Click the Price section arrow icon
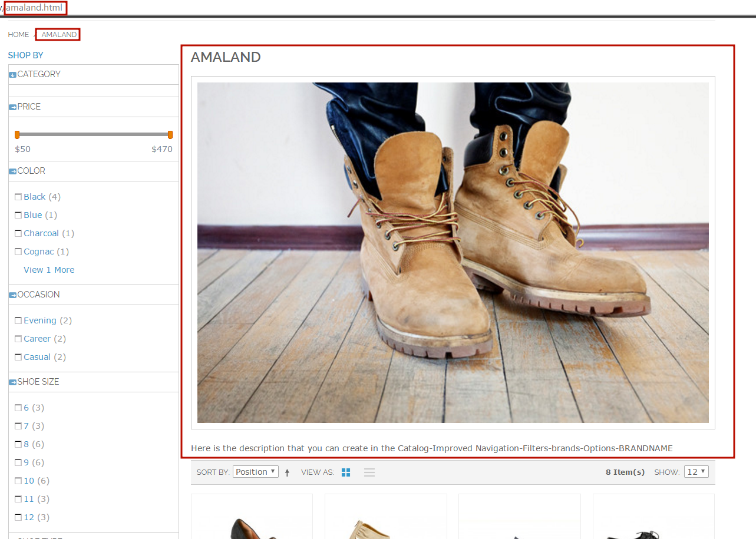This screenshot has width=756, height=539. pos(12,107)
